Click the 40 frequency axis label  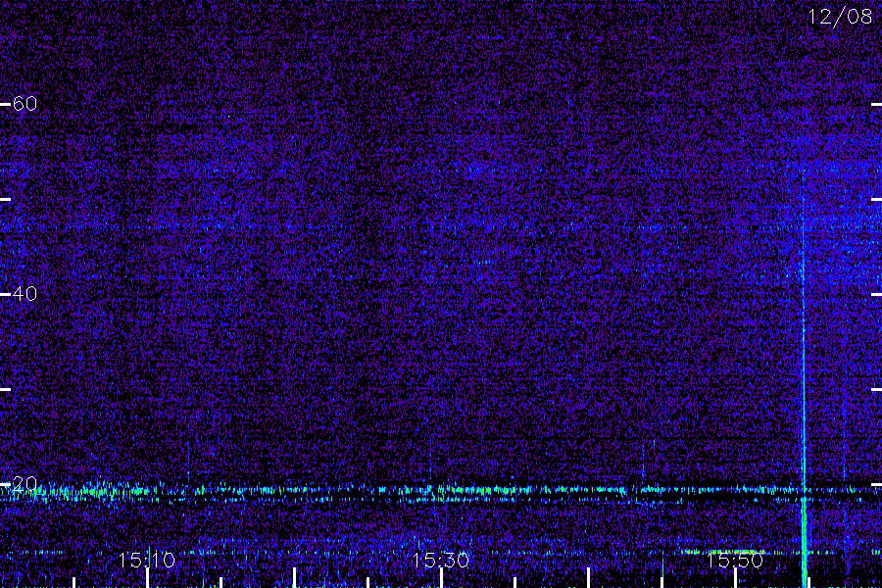[24, 293]
